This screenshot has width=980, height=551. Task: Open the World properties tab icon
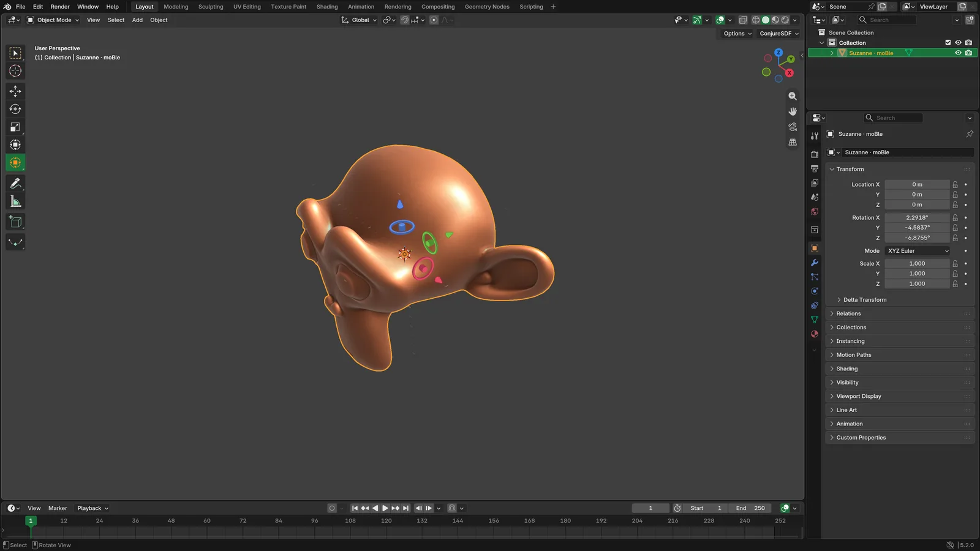pyautogui.click(x=815, y=211)
